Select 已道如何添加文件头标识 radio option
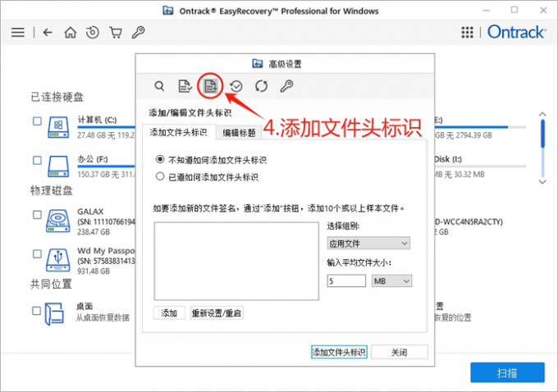This screenshot has width=558, height=392. click(160, 176)
